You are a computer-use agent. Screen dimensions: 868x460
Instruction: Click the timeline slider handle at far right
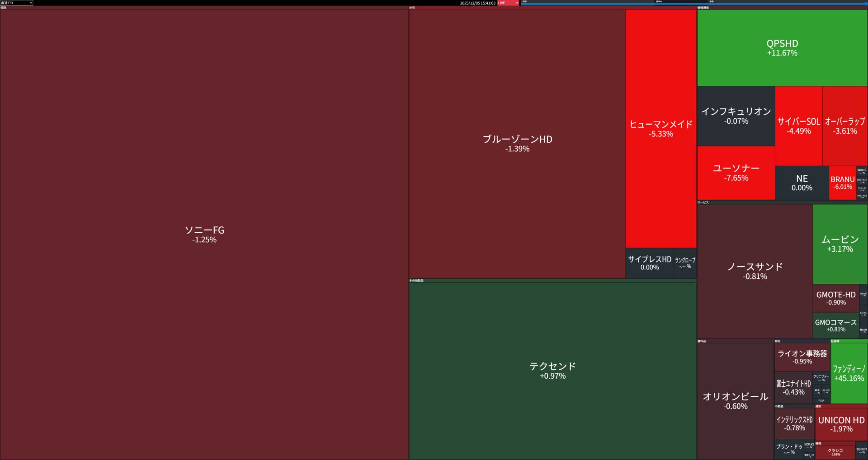866,4
